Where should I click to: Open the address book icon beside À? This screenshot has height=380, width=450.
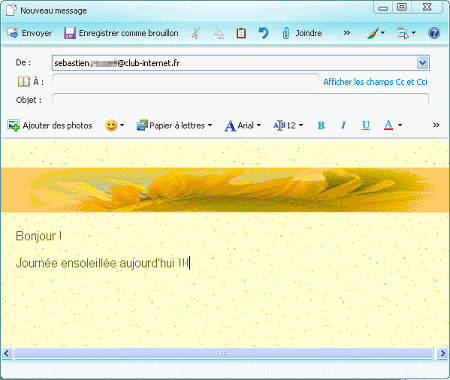(x=23, y=82)
